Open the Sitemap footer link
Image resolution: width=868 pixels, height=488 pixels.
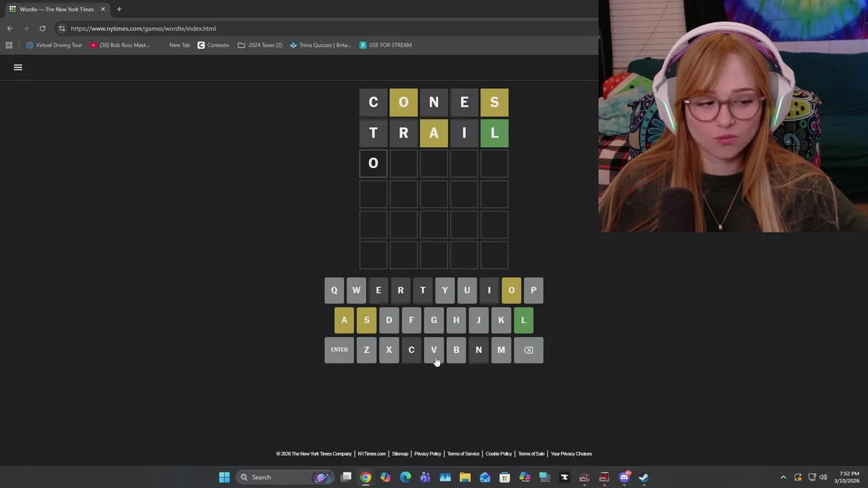click(400, 454)
